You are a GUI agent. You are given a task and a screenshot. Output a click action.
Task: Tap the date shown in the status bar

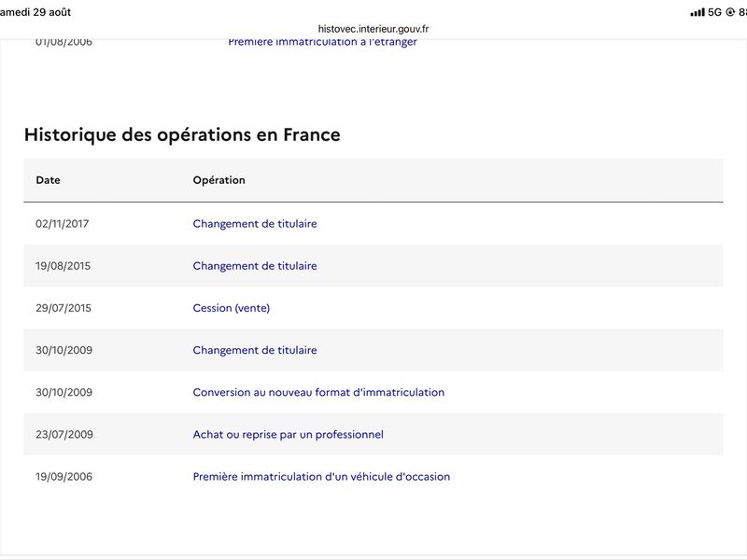[x=35, y=12]
